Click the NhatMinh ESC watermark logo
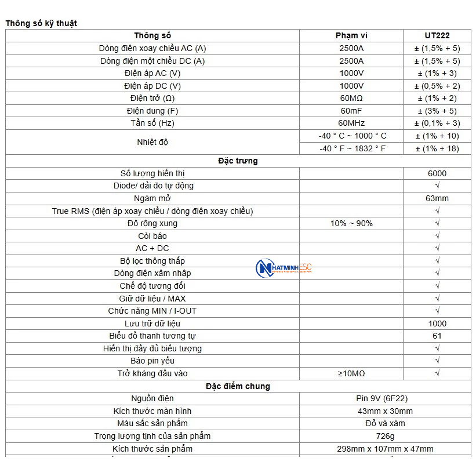 coord(284,268)
